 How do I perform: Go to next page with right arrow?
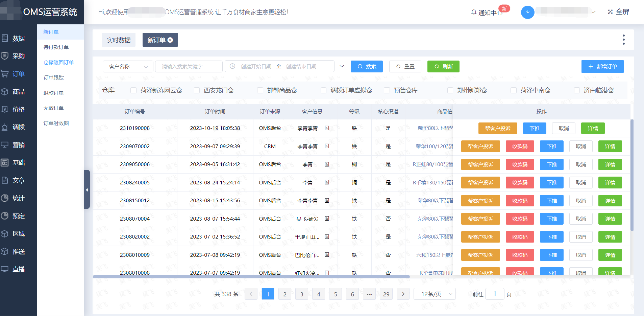tap(403, 294)
